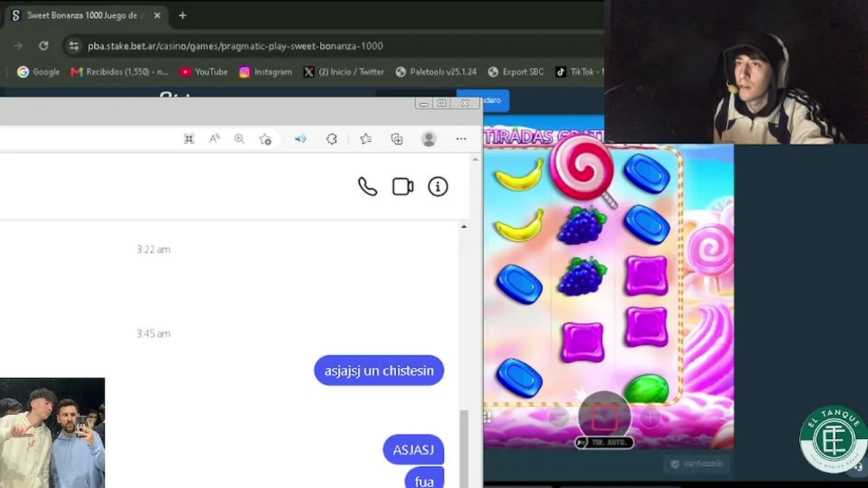Click the "fua" message bubble
The height and width of the screenshot is (488, 868).
(425, 479)
